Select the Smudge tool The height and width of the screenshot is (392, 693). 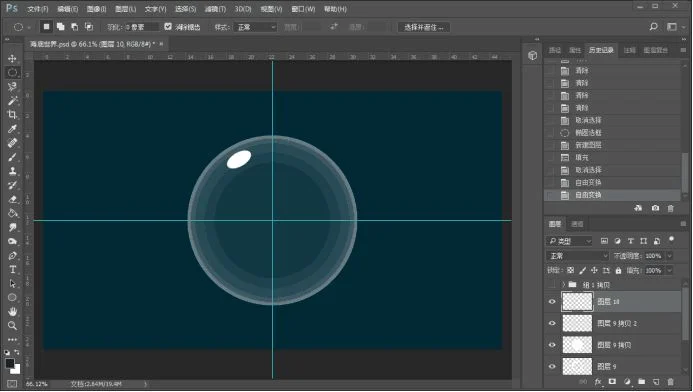coord(12,227)
